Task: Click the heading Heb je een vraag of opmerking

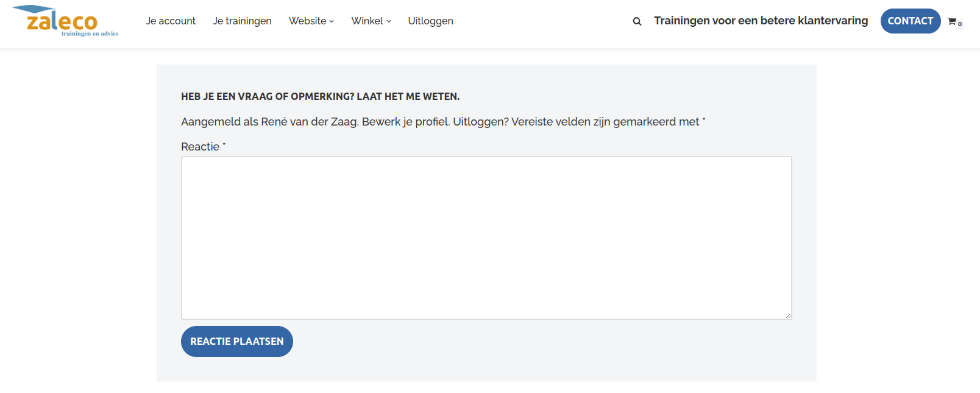Action: (x=320, y=96)
